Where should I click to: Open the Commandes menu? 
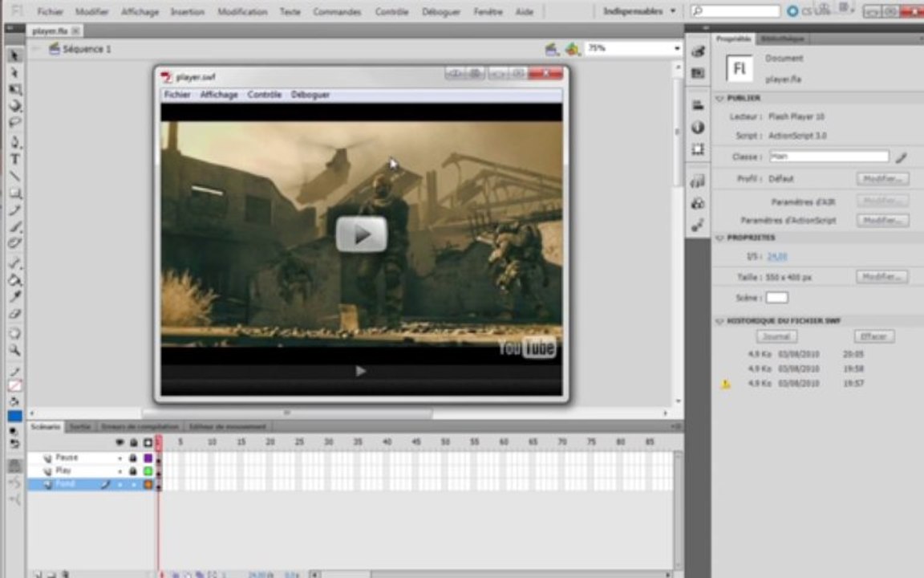click(337, 12)
